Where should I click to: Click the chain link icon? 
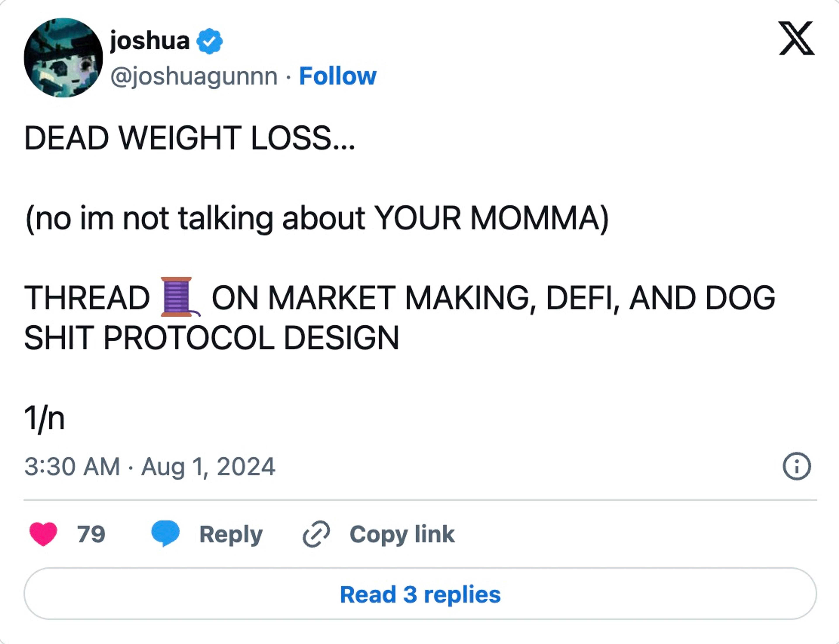click(x=316, y=534)
